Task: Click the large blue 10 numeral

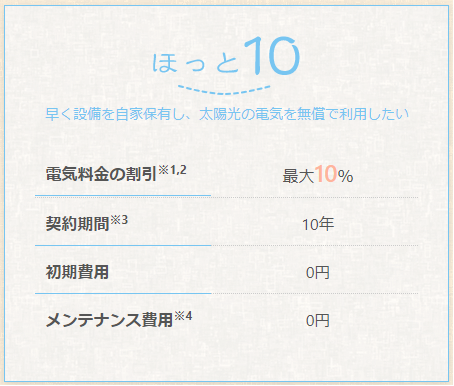Action: click(x=272, y=55)
